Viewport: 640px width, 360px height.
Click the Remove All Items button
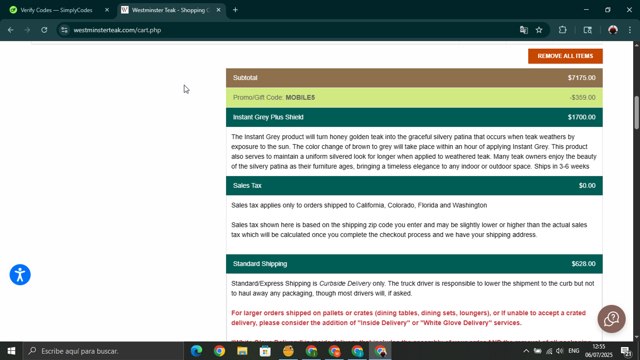pos(565,56)
